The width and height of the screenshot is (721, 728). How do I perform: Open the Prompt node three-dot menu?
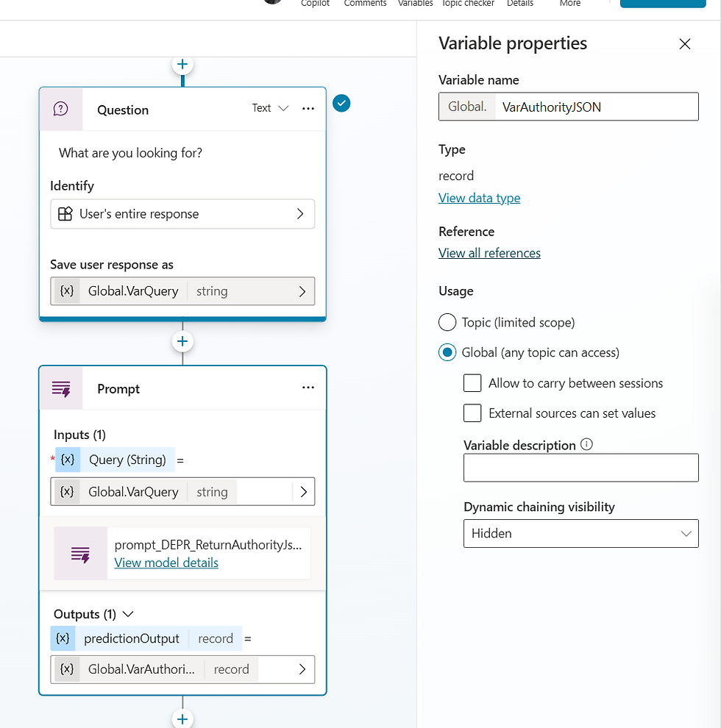coord(308,388)
